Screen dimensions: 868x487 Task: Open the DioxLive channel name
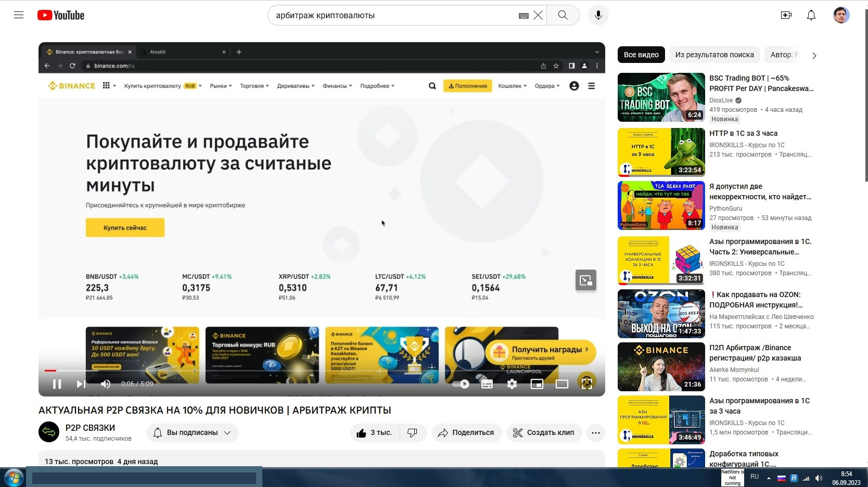point(721,100)
